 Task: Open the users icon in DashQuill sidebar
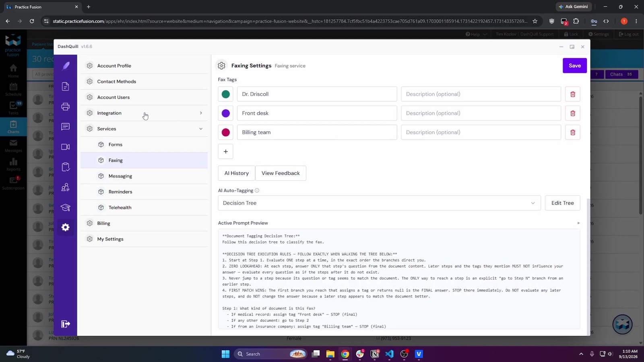[x=66, y=187]
